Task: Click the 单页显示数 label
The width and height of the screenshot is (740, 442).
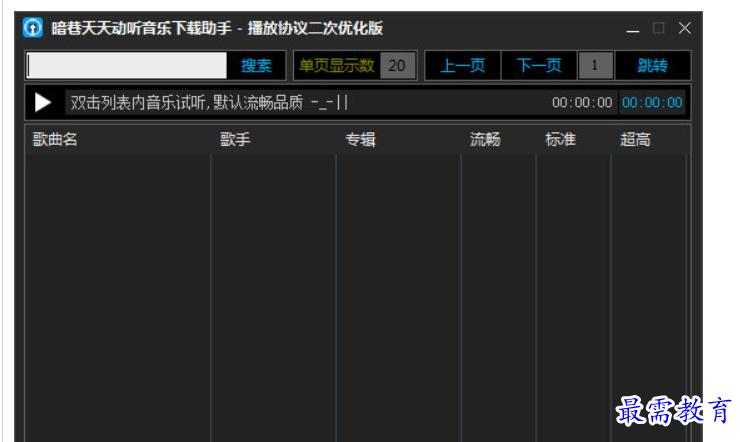Action: 336,65
